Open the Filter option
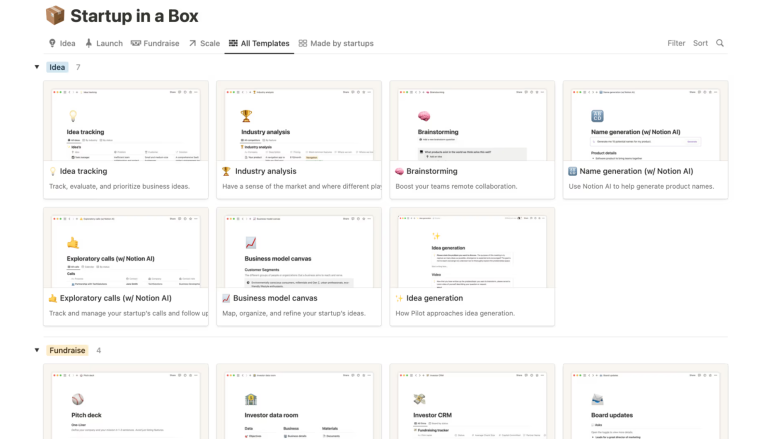 tap(676, 43)
